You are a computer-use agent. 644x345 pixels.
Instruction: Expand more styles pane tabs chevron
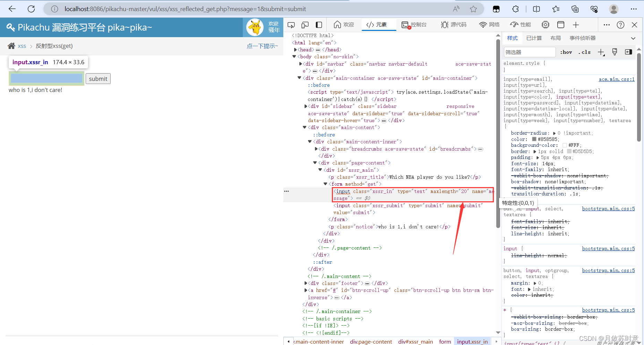(x=633, y=38)
